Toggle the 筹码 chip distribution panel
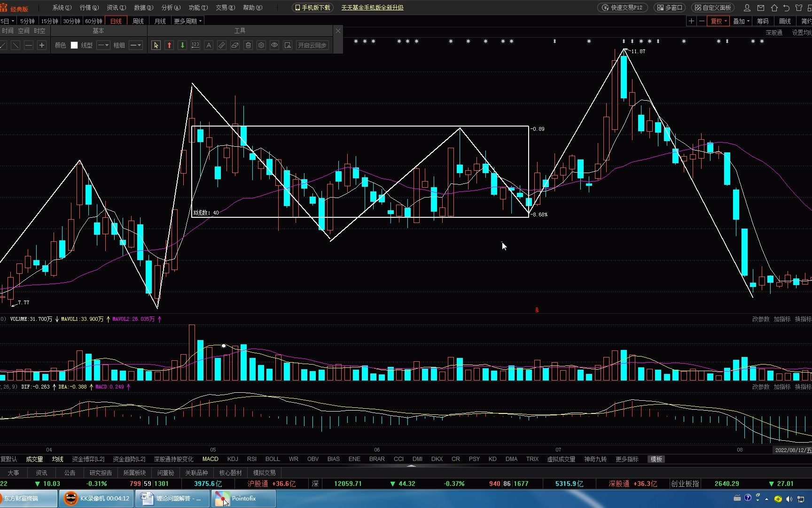This screenshot has width=812, height=508. click(763, 21)
